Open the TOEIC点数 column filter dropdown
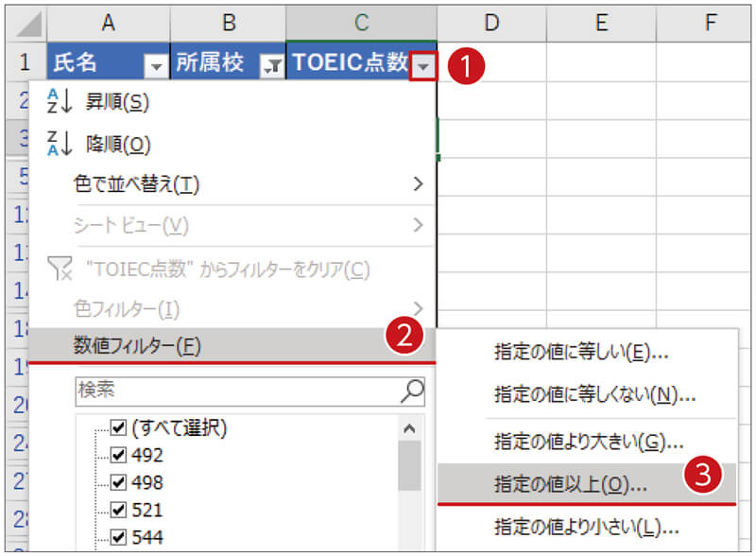Screen dimensions: 756x556 422,66
